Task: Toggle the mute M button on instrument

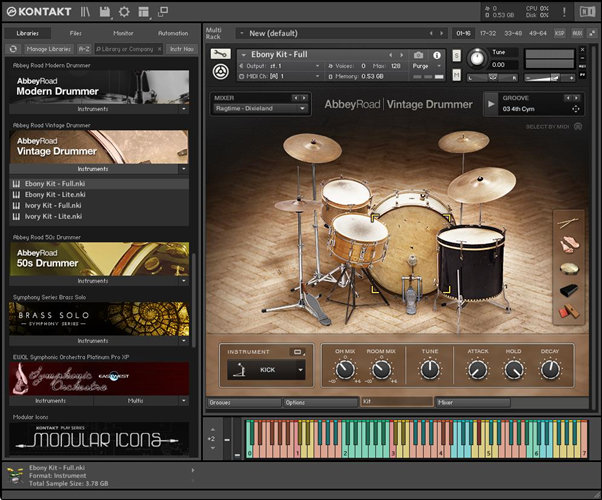Action: (456, 75)
